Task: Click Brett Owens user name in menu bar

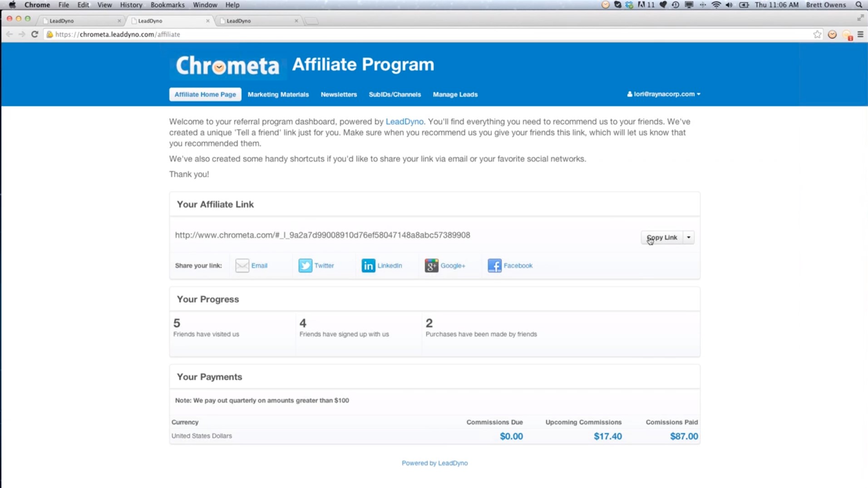Action: point(826,5)
